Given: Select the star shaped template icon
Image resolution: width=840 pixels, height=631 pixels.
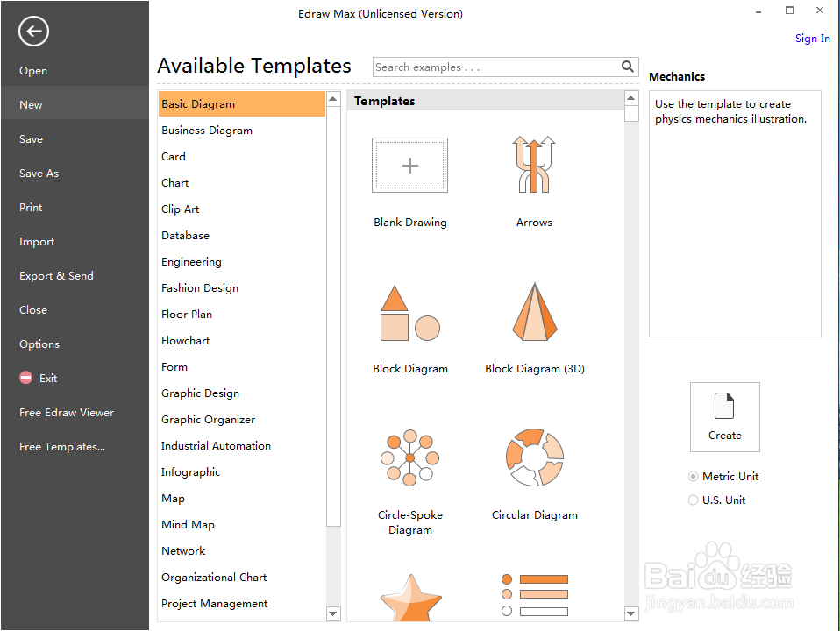Looking at the screenshot, I should [x=411, y=598].
